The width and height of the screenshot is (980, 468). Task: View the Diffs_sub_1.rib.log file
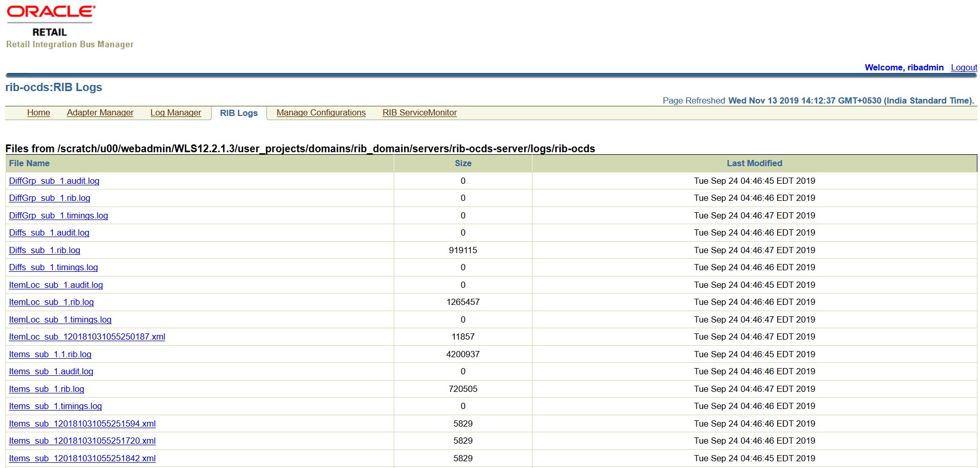pos(44,250)
